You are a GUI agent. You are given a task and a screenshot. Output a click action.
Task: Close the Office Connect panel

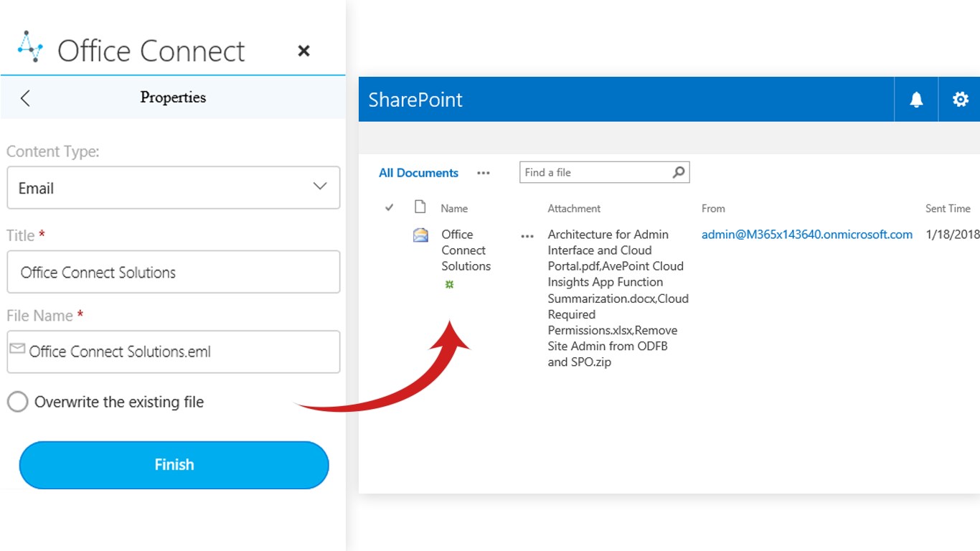coord(303,51)
